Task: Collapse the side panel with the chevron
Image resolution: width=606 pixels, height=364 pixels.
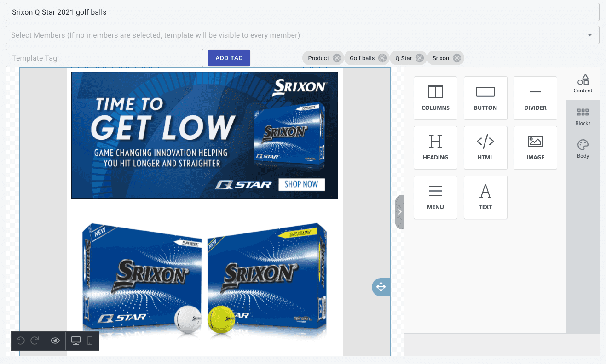Action: (x=400, y=212)
